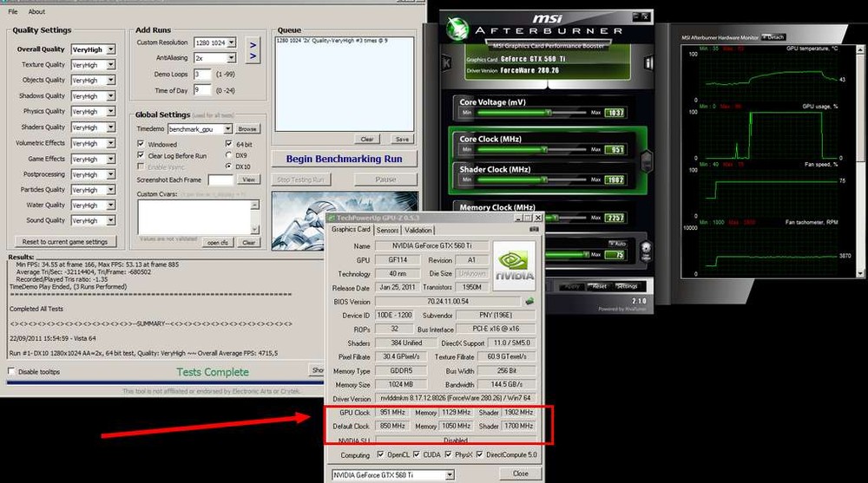
Task: Click Reset to current game settings
Action: 65,242
